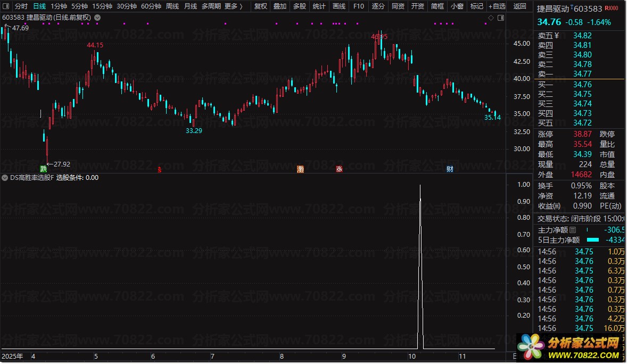The width and height of the screenshot is (628, 364).
Task: Click the 外盘 value 14682
Action: tap(581, 175)
